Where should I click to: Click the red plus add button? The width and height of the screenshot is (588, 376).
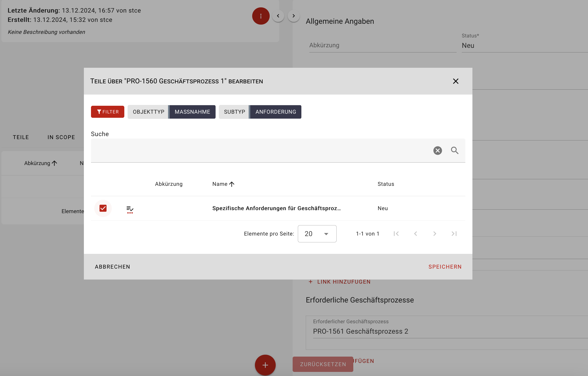(x=265, y=365)
